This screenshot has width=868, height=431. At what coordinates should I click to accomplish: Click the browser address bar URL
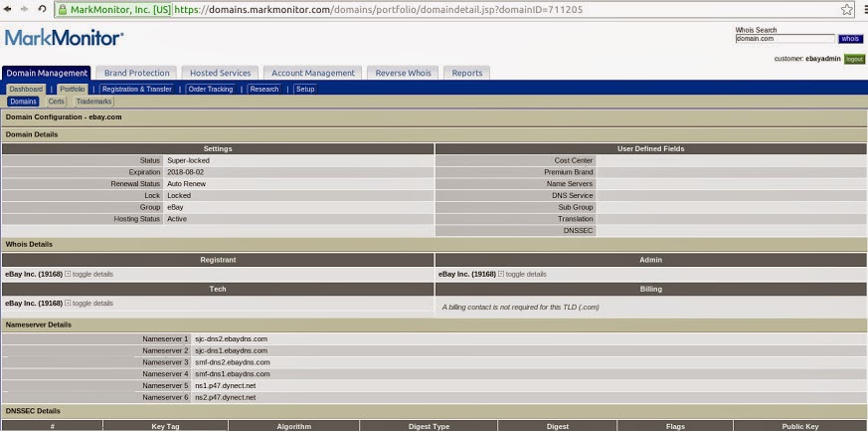point(379,9)
